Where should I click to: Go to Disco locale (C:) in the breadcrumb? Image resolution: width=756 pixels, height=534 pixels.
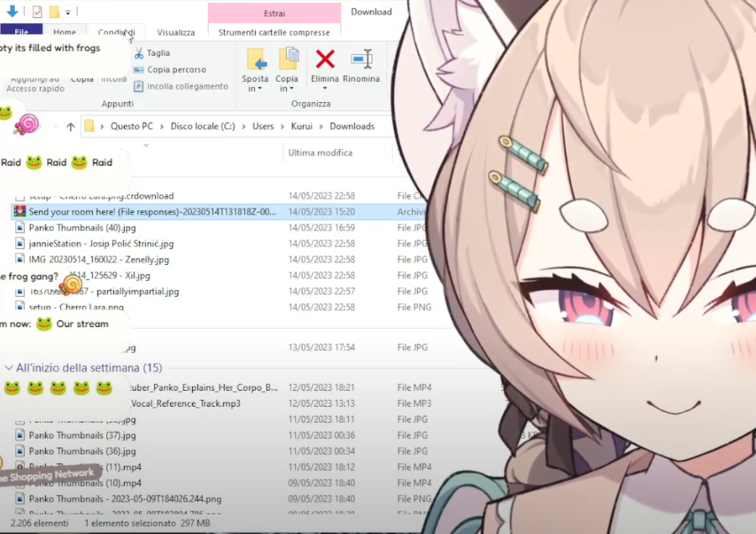click(203, 127)
